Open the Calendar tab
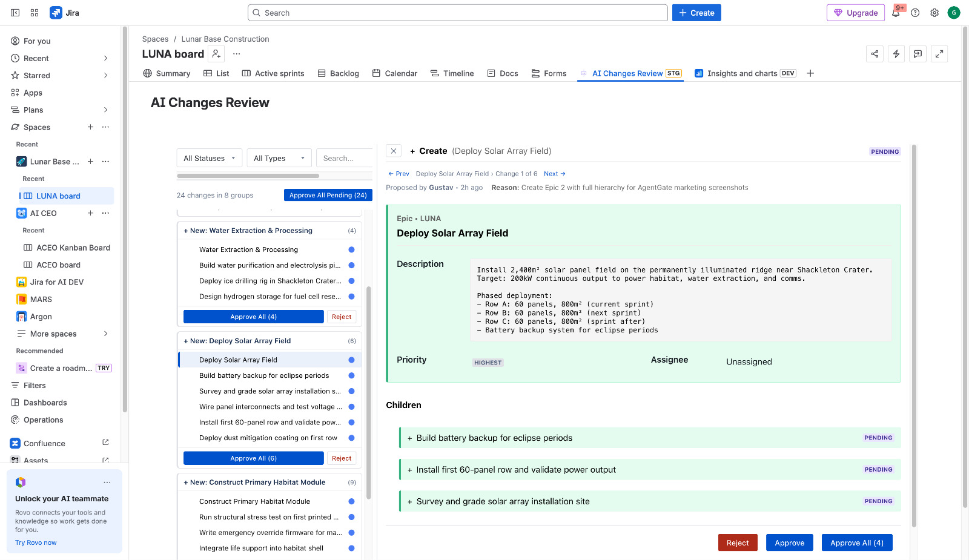 pos(395,73)
